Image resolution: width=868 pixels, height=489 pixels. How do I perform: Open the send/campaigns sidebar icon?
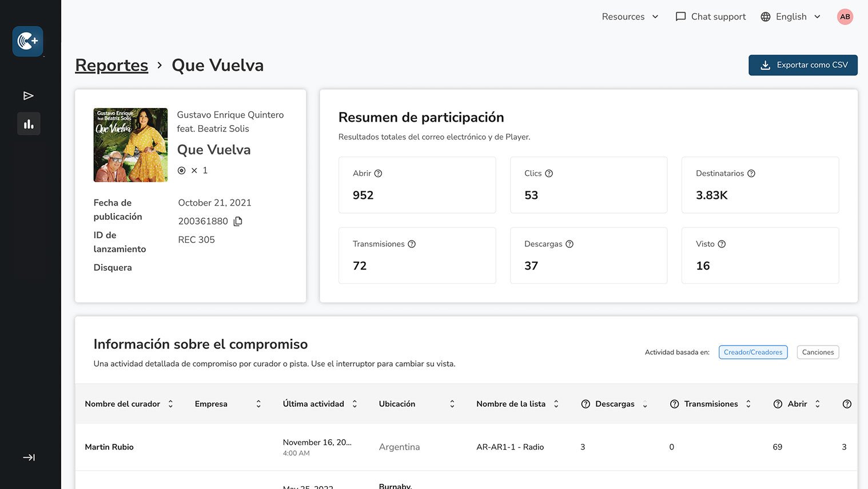pyautogui.click(x=28, y=95)
